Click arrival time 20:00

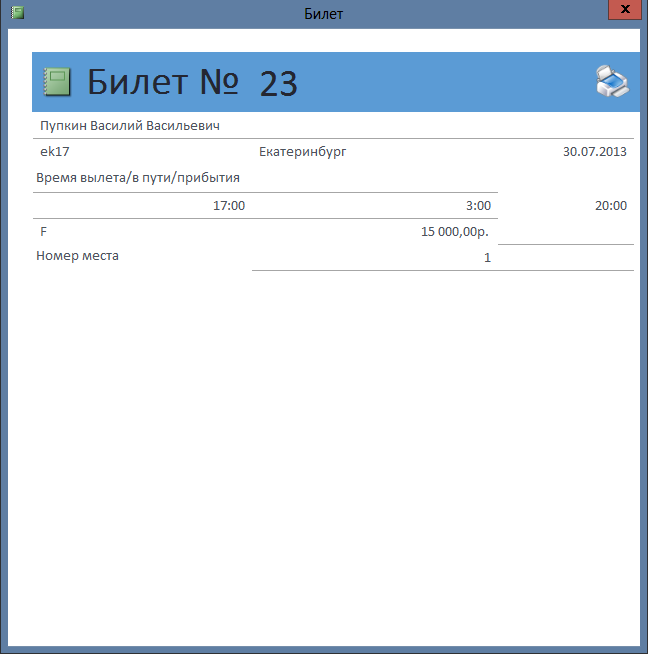(611, 206)
